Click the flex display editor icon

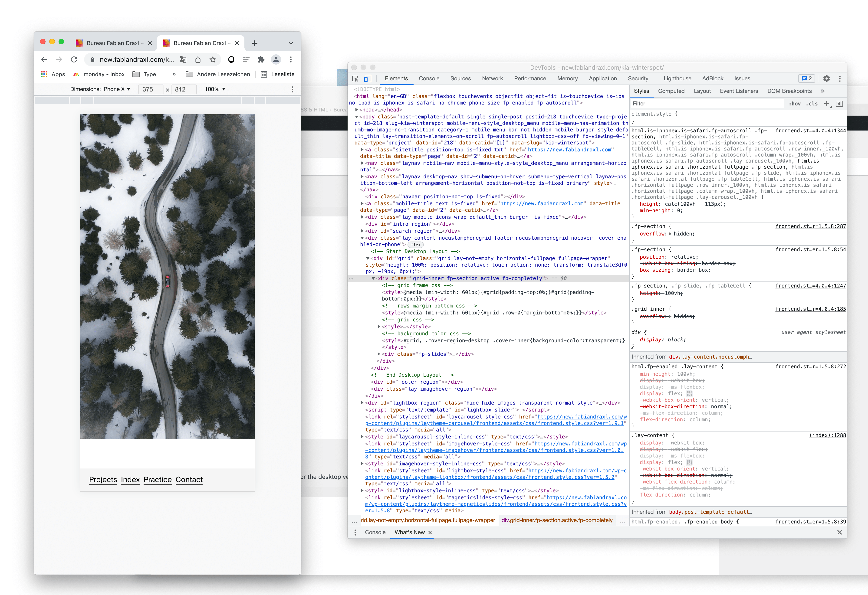tap(690, 393)
